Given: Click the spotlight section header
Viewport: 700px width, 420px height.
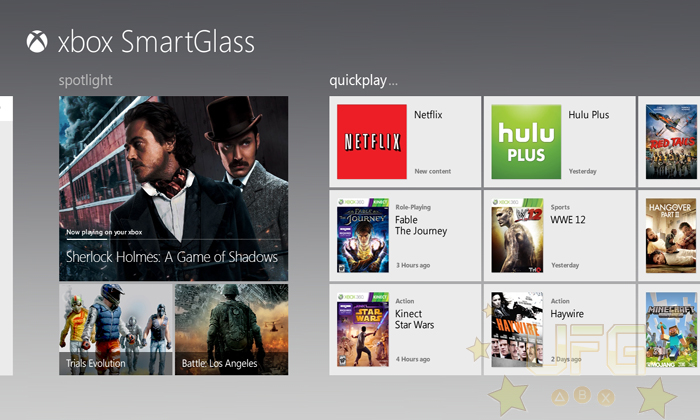Looking at the screenshot, I should coord(85,80).
